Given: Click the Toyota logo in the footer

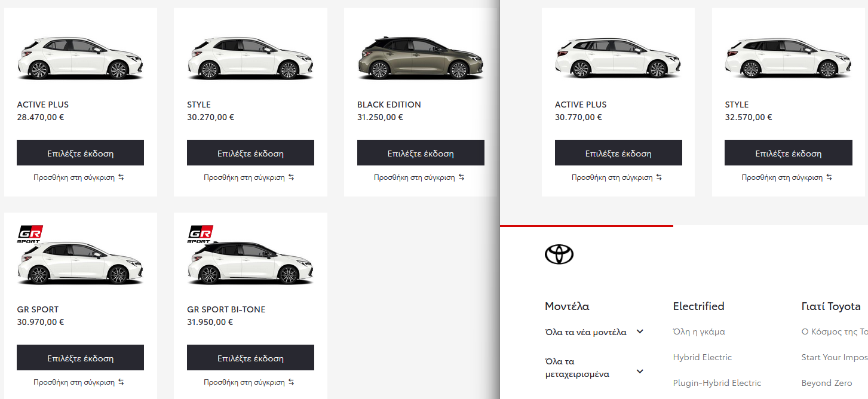Looking at the screenshot, I should pos(559,254).
